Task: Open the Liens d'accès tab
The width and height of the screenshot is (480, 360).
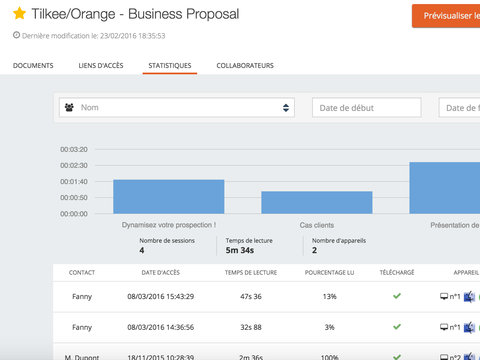Action: coord(101,66)
